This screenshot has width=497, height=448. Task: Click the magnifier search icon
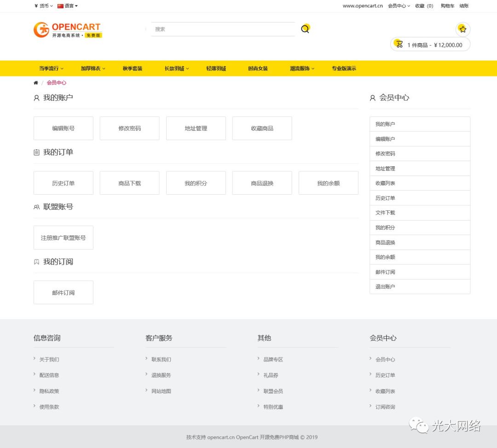pyautogui.click(x=305, y=29)
